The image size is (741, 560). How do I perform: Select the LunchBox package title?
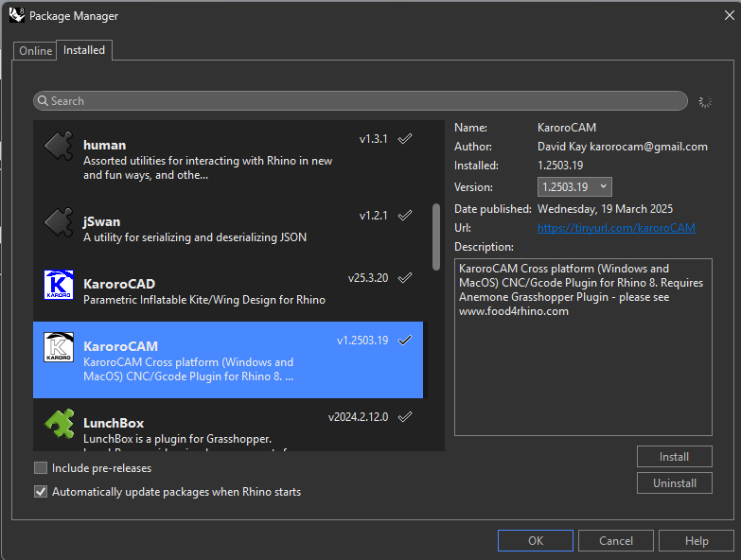click(114, 423)
